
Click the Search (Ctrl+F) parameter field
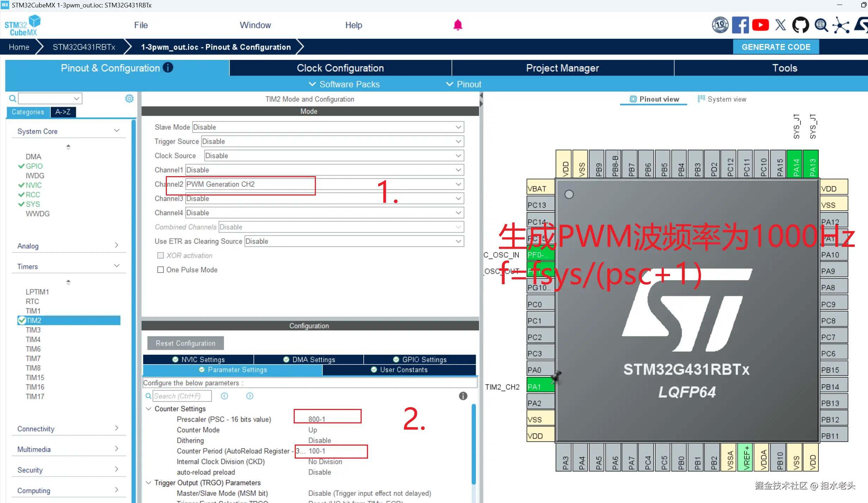[x=182, y=396]
